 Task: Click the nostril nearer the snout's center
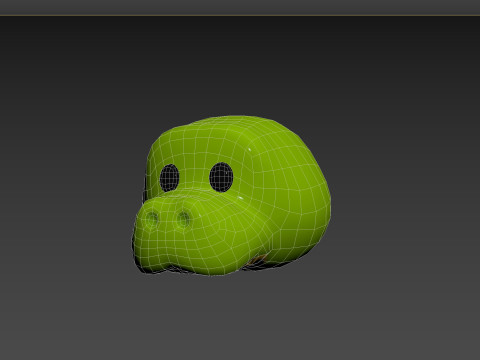click(183, 219)
